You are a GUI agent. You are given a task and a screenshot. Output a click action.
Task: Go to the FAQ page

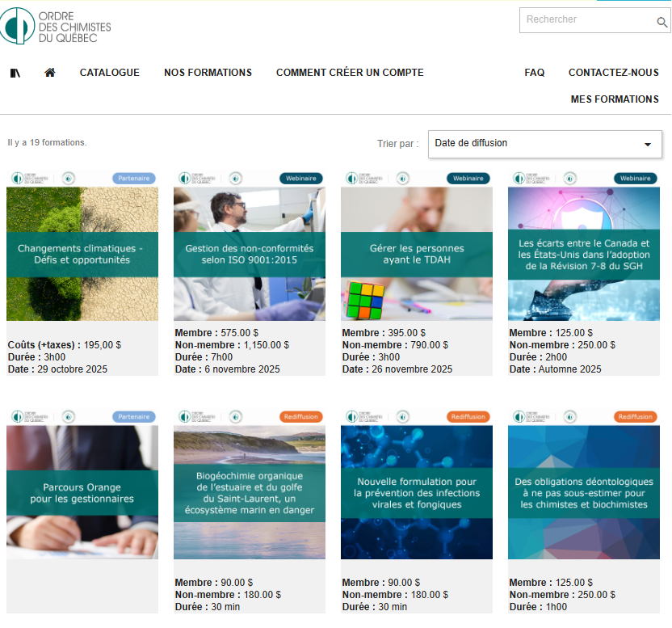[x=534, y=73]
